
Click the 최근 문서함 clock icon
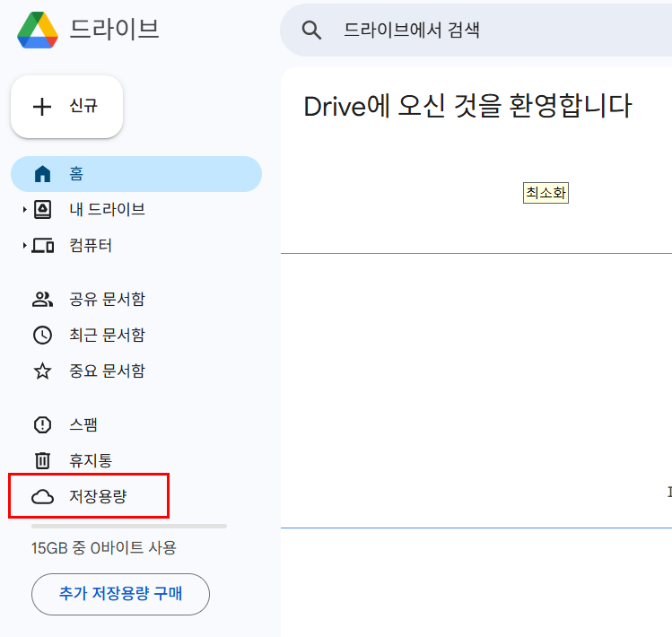[42, 336]
